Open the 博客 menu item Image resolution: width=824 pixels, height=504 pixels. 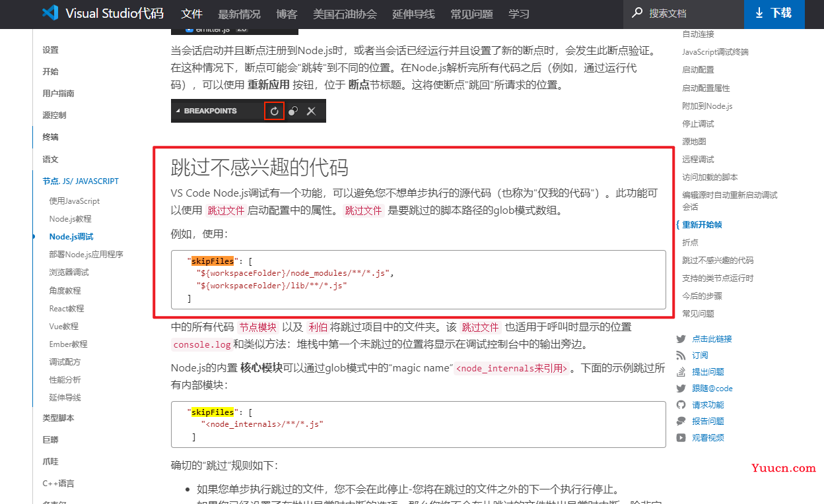click(x=287, y=14)
